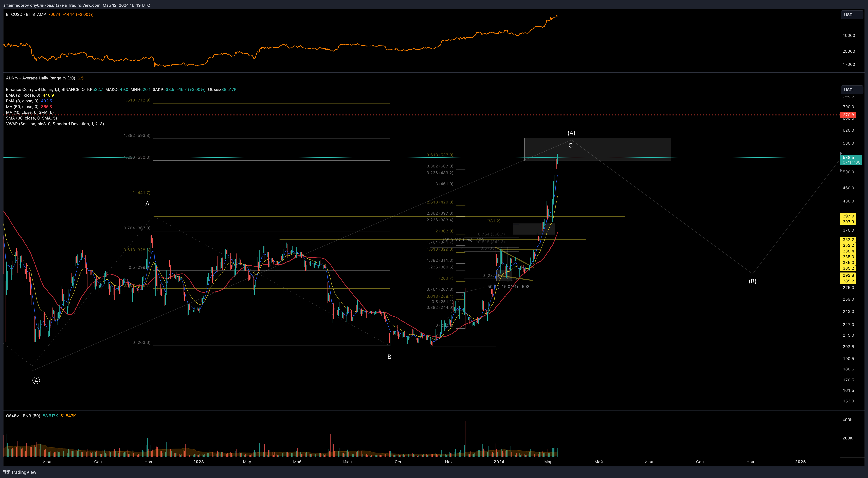Select the 1 (381.2) Fibonacci label
This screenshot has width=868, height=478.
[491, 221]
